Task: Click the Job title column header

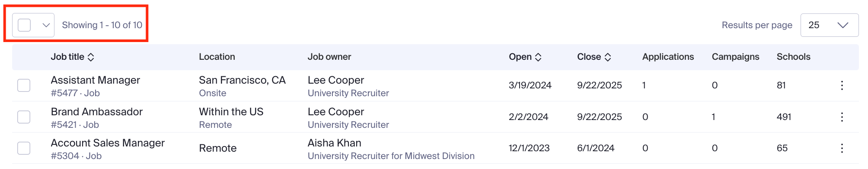Action: point(67,57)
